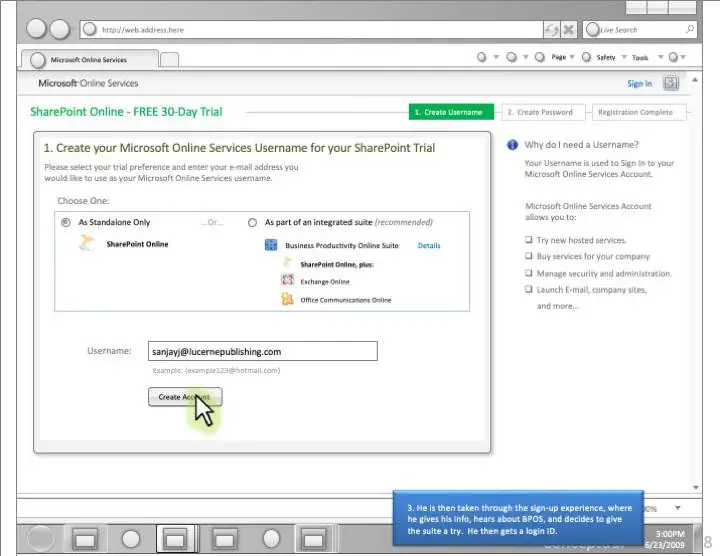Select 'As part of an integrated suite' option
This screenshot has width=720, height=556.
click(x=252, y=223)
